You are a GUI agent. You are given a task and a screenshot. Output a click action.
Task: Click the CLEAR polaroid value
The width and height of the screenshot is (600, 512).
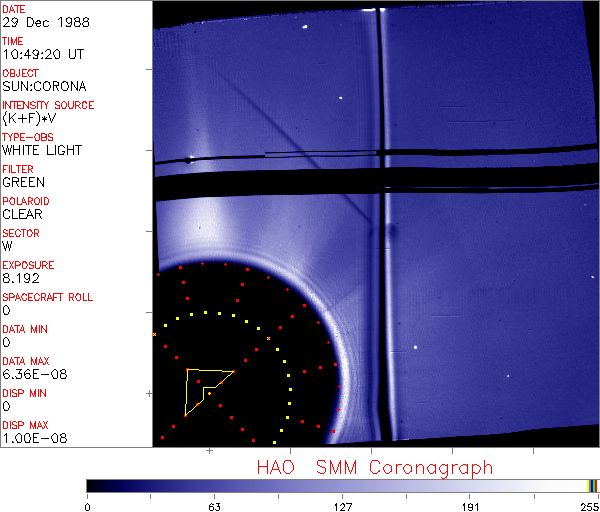(x=22, y=214)
